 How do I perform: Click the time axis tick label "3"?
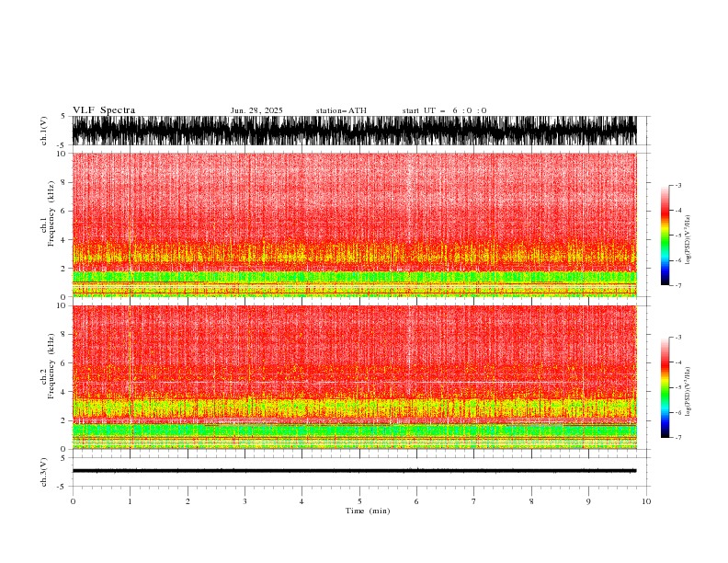[245, 501]
